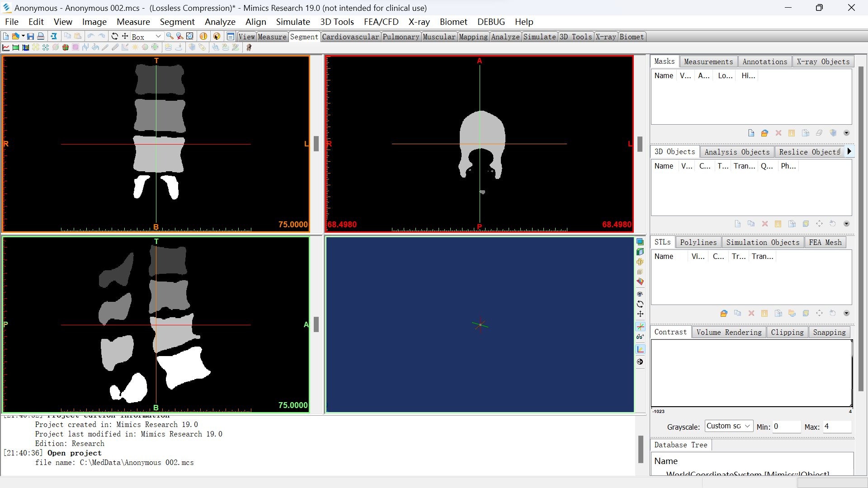Click the project information icon
The image size is (868, 488).
[203, 37]
